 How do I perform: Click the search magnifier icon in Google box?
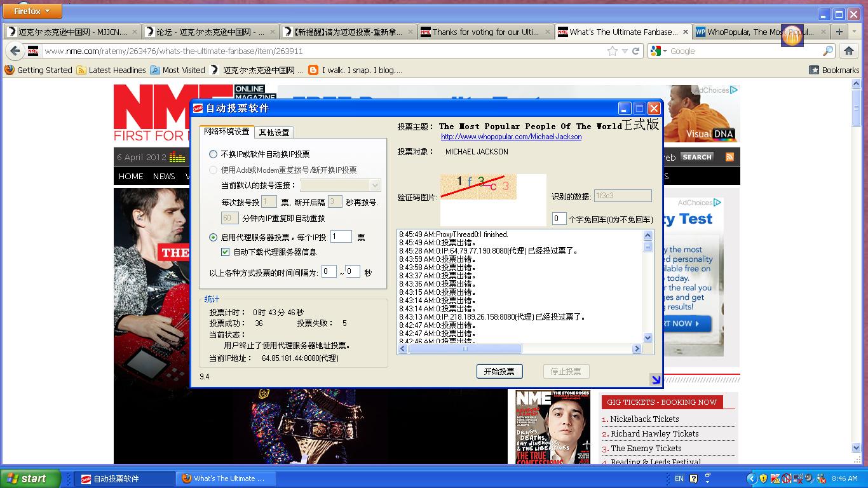tap(828, 51)
